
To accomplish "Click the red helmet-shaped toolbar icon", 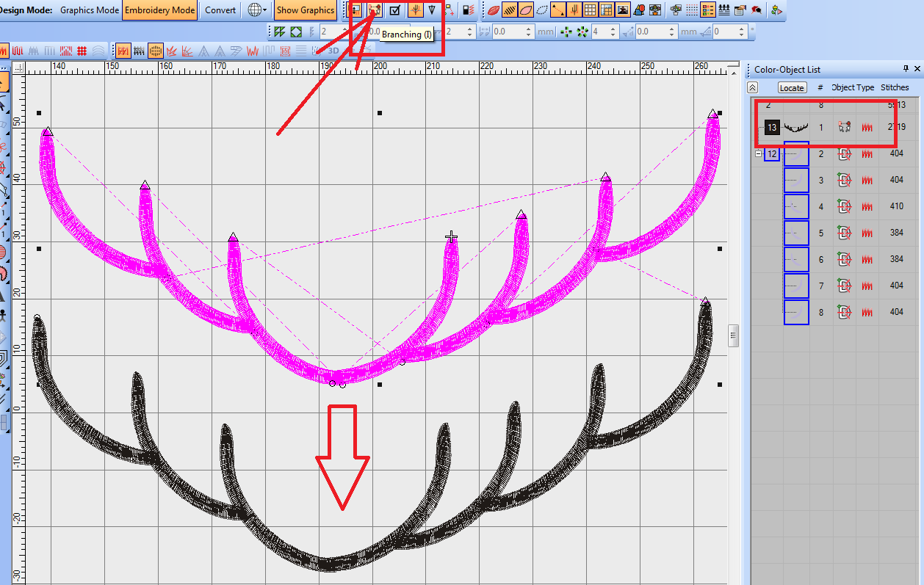I will (756, 10).
